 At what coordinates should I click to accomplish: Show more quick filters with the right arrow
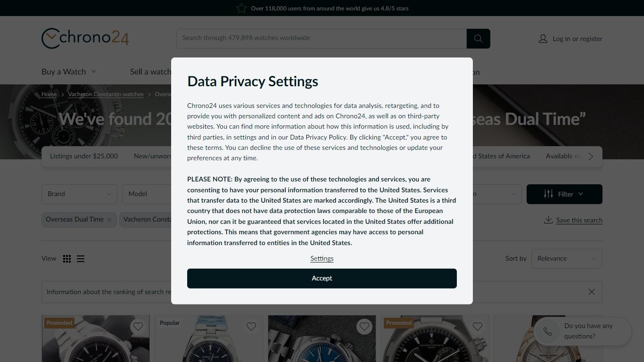click(x=591, y=156)
